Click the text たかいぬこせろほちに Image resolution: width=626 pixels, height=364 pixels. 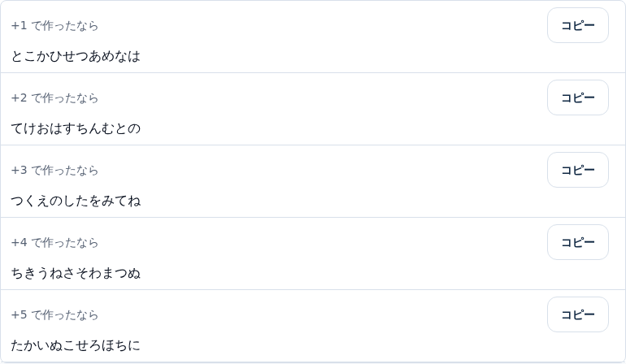[76, 345]
